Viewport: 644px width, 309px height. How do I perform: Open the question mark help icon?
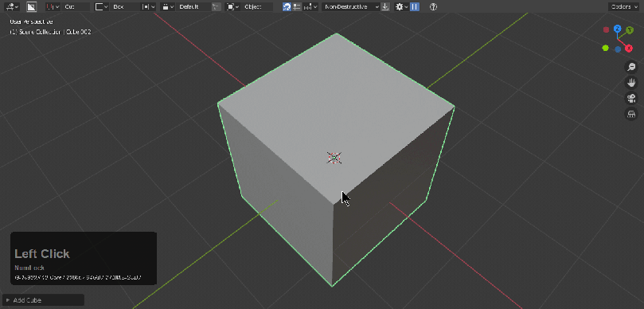pos(433,6)
